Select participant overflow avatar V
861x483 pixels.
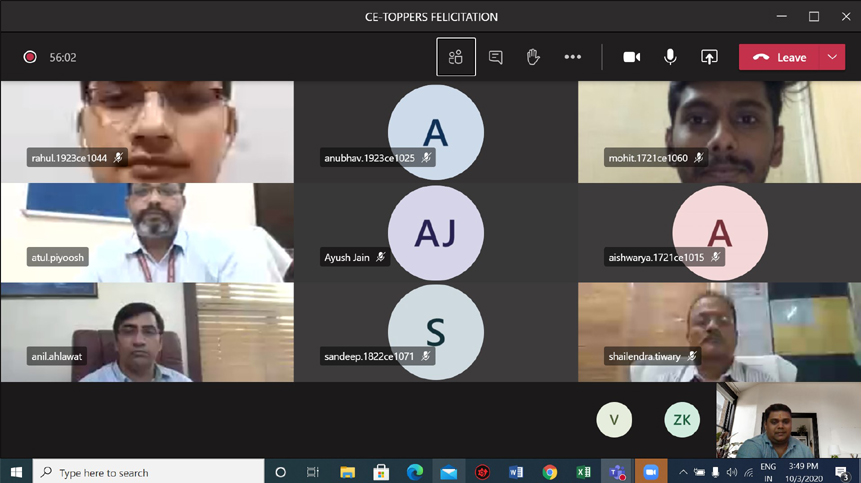click(x=614, y=420)
